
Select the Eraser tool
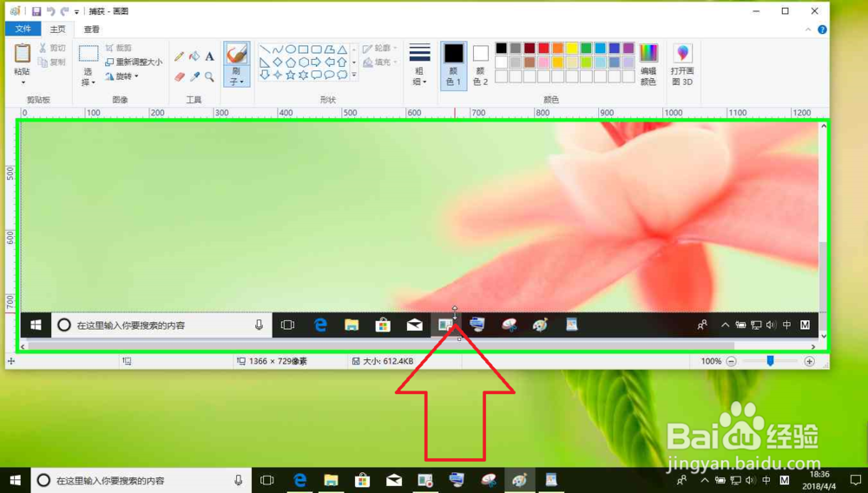[179, 76]
